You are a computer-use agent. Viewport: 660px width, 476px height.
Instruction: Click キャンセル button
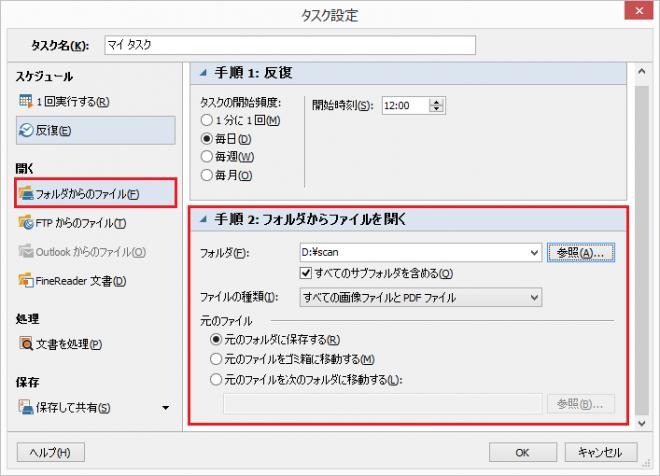coord(600,452)
